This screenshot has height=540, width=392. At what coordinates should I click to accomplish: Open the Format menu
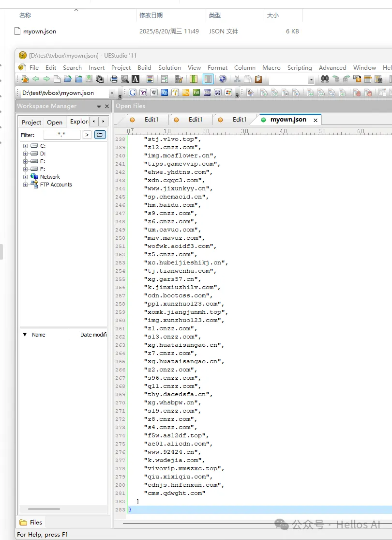click(217, 68)
